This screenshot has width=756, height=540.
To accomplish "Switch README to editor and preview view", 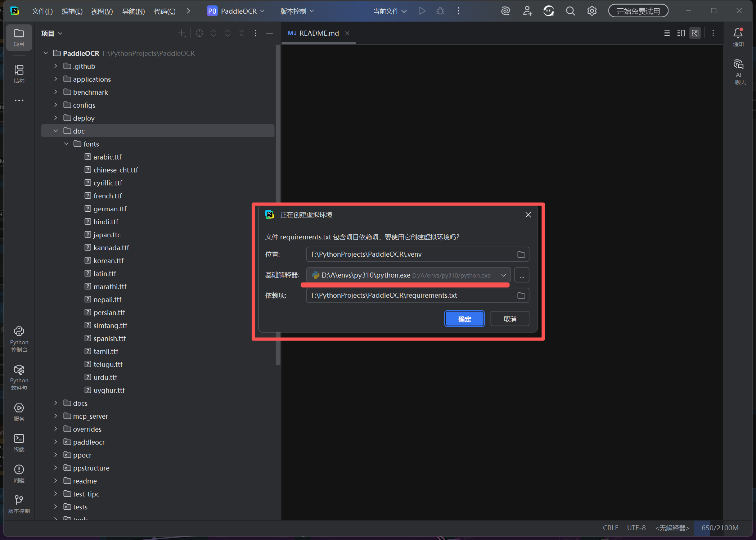I will pyautogui.click(x=681, y=33).
